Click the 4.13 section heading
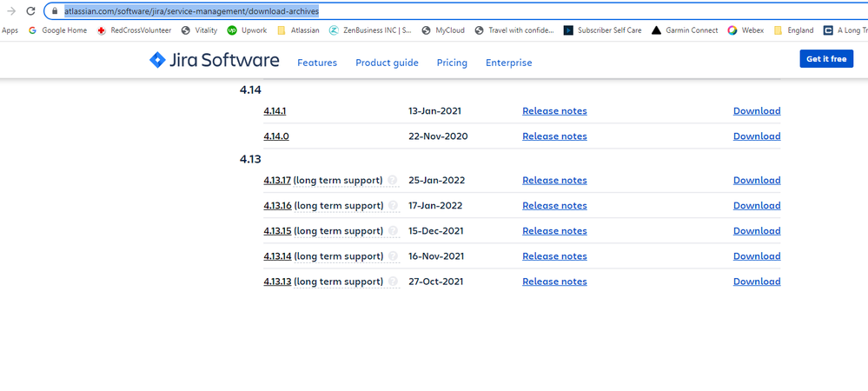 click(x=250, y=159)
